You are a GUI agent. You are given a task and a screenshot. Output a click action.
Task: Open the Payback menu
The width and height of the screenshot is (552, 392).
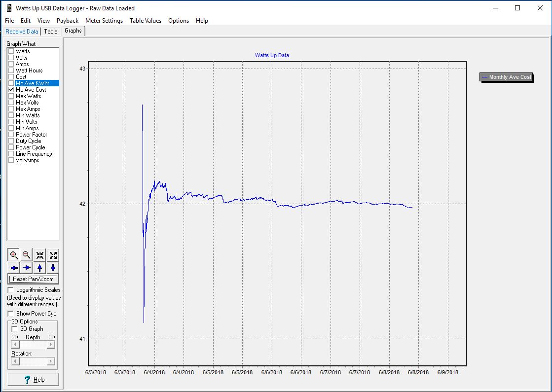[68, 21]
